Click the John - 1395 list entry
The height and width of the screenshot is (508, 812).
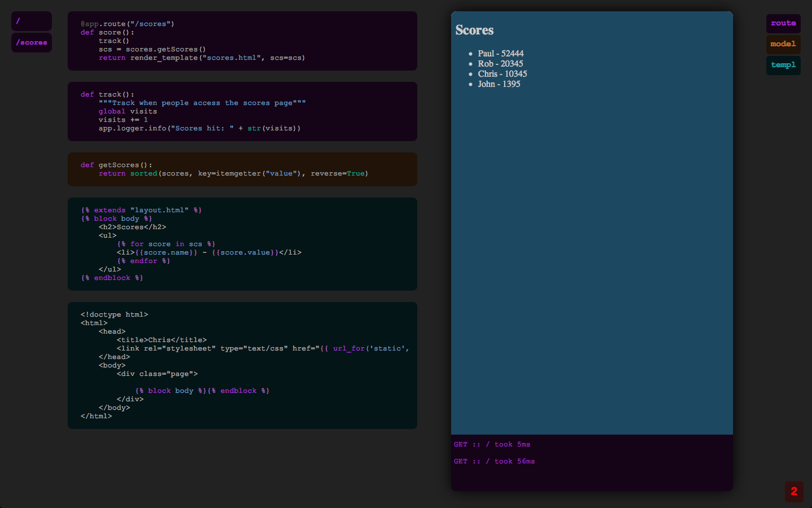499,84
